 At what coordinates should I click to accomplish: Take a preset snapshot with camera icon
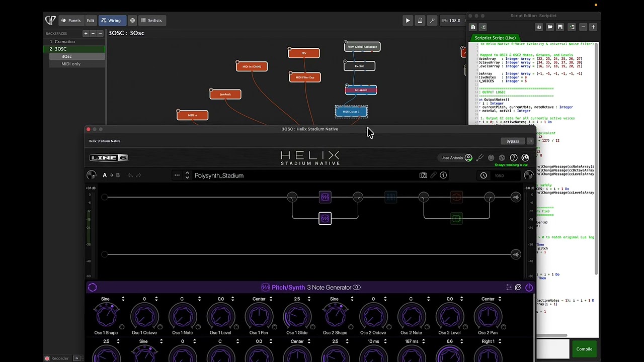[x=423, y=175]
